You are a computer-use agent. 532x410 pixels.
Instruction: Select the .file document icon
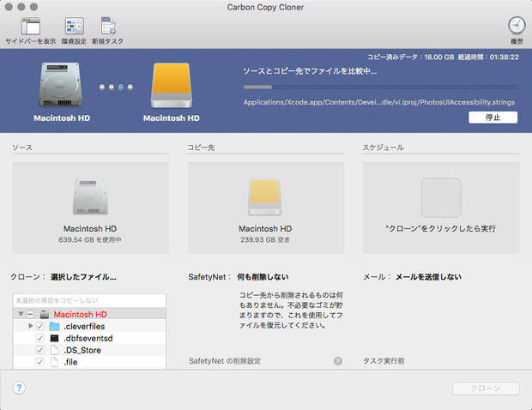(54, 362)
